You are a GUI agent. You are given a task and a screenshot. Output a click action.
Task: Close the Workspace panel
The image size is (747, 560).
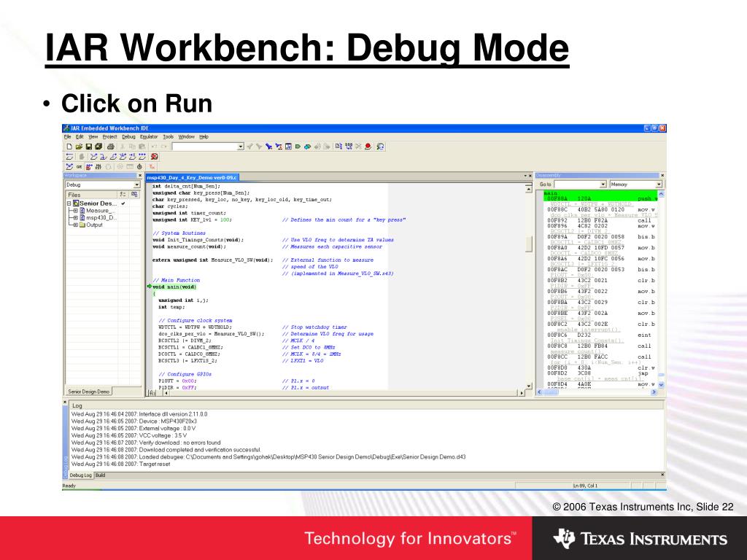(139, 176)
